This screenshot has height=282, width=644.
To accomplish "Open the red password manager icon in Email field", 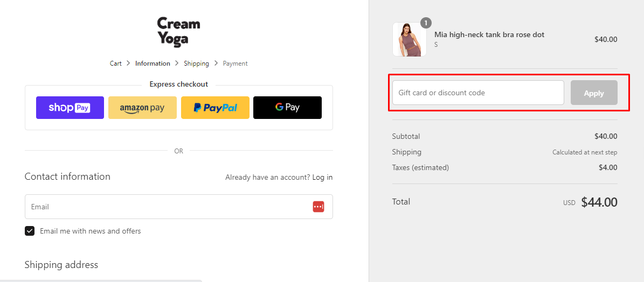I will [318, 207].
